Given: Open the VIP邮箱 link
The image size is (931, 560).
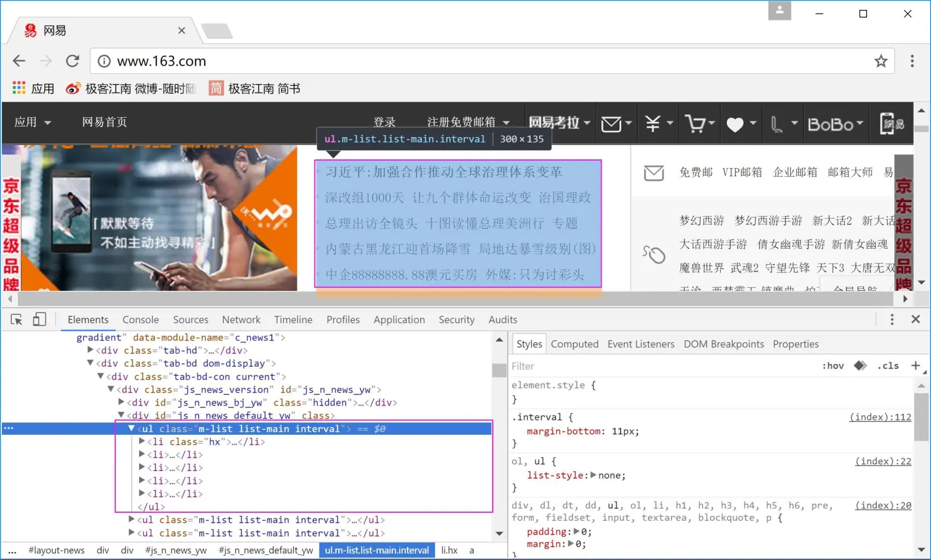Looking at the screenshot, I should click(742, 172).
